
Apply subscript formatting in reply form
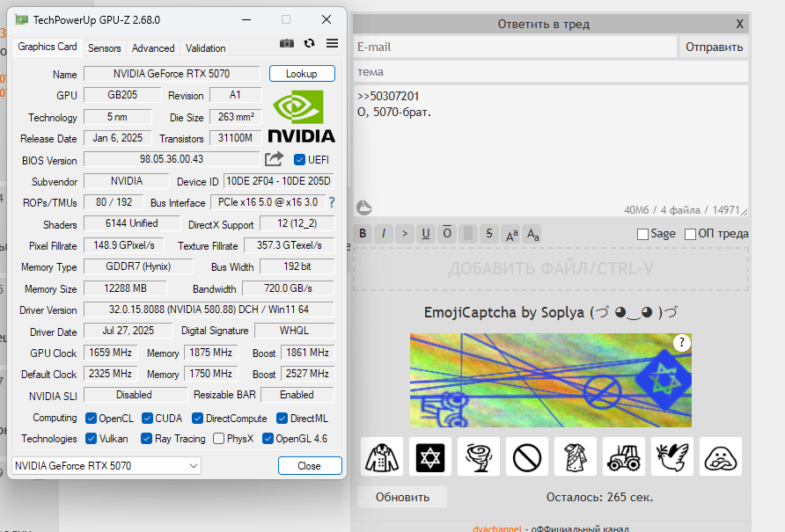click(532, 234)
